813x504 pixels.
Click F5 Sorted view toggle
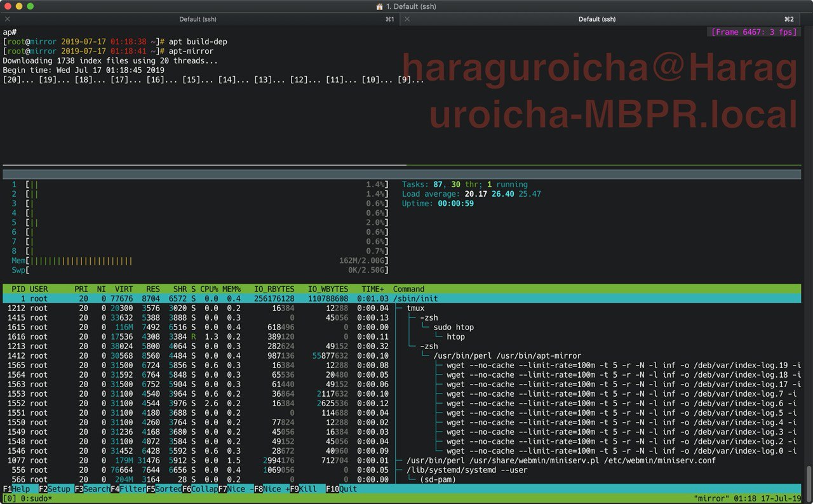pyautogui.click(x=165, y=489)
